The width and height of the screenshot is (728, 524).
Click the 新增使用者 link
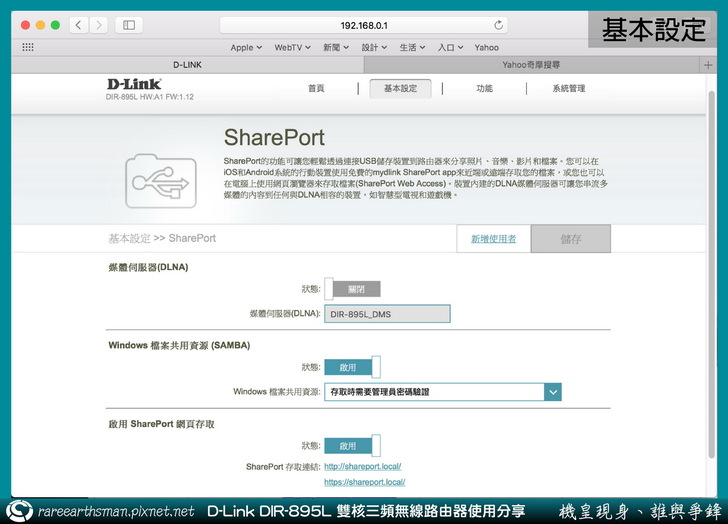(x=493, y=239)
